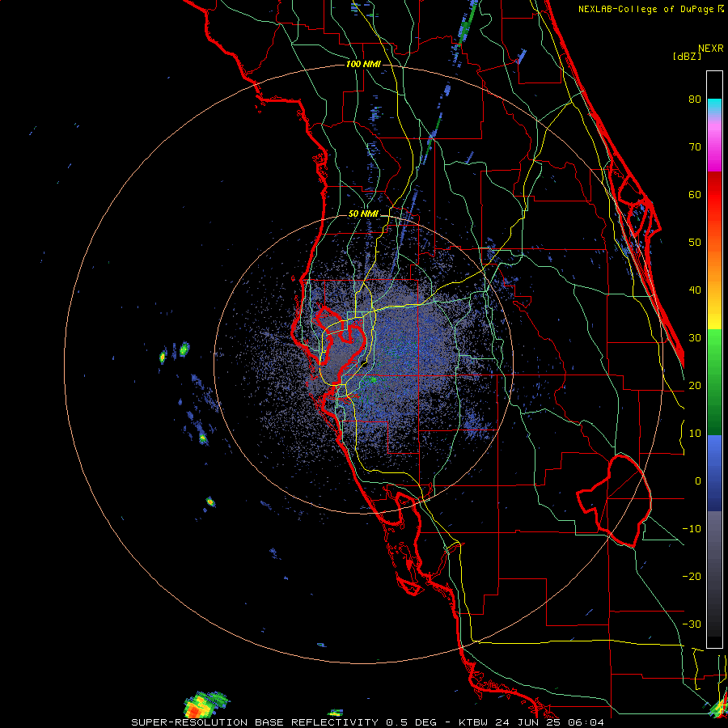
Task: Click the 06:04 timestamp in caption
Action: tap(586, 722)
